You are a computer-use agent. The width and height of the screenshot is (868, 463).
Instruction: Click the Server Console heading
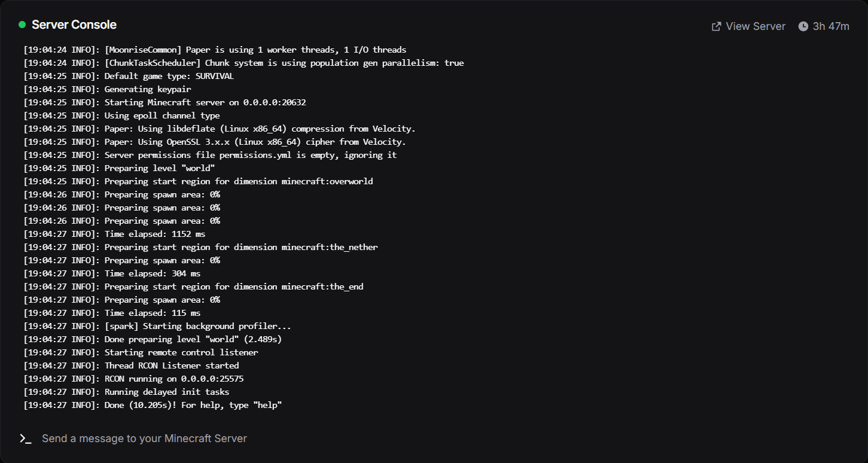tap(74, 25)
